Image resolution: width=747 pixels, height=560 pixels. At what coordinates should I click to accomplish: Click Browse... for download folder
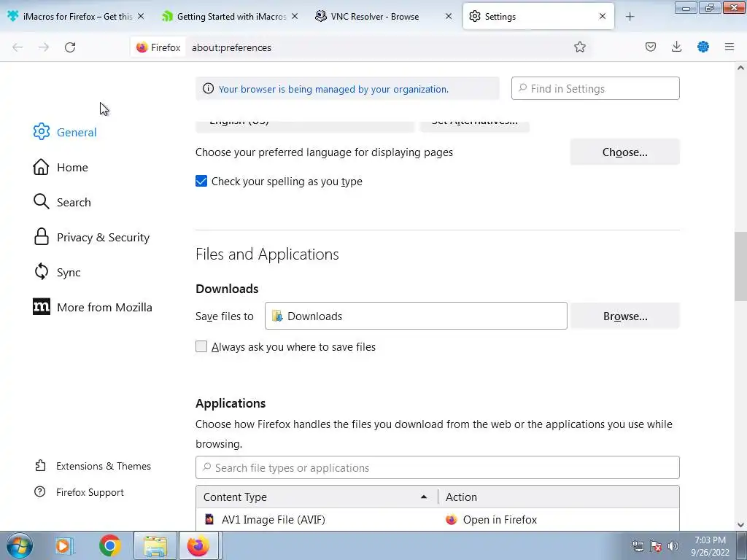[624, 316]
